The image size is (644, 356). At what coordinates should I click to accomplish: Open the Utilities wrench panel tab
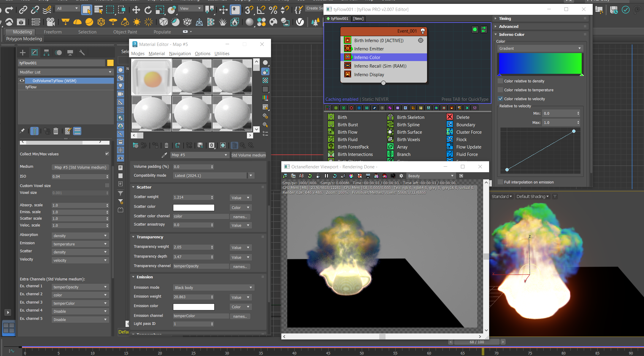coord(82,53)
